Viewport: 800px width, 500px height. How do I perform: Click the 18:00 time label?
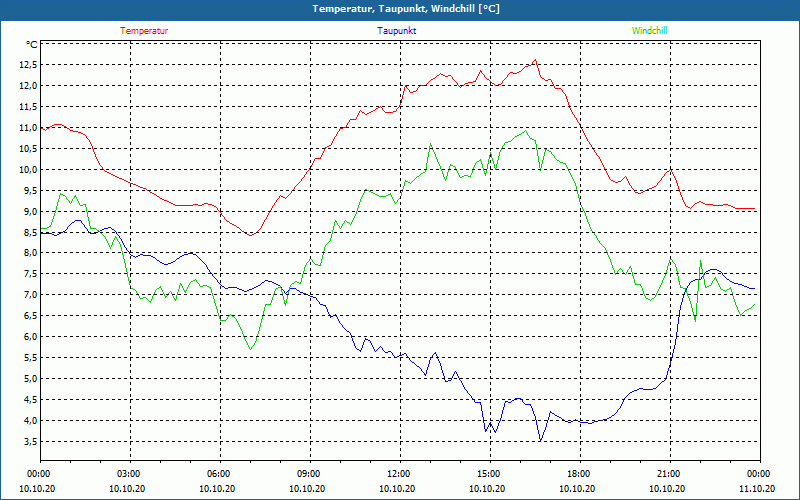578,474
